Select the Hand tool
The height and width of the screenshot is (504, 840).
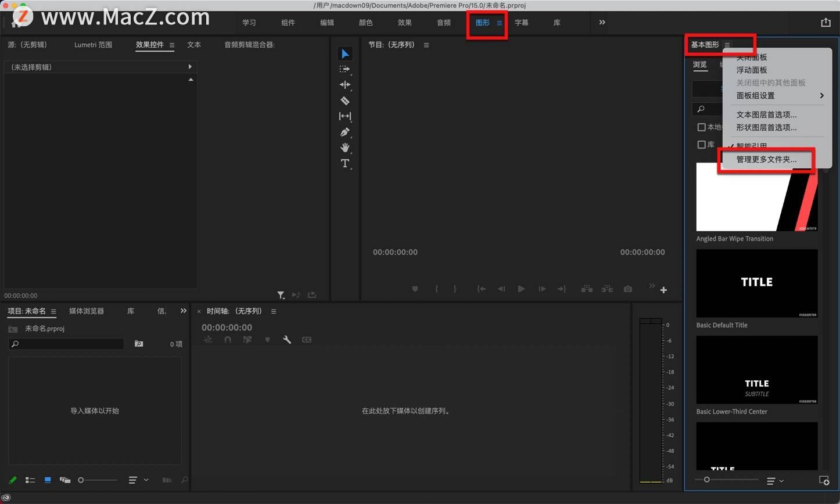tap(345, 147)
